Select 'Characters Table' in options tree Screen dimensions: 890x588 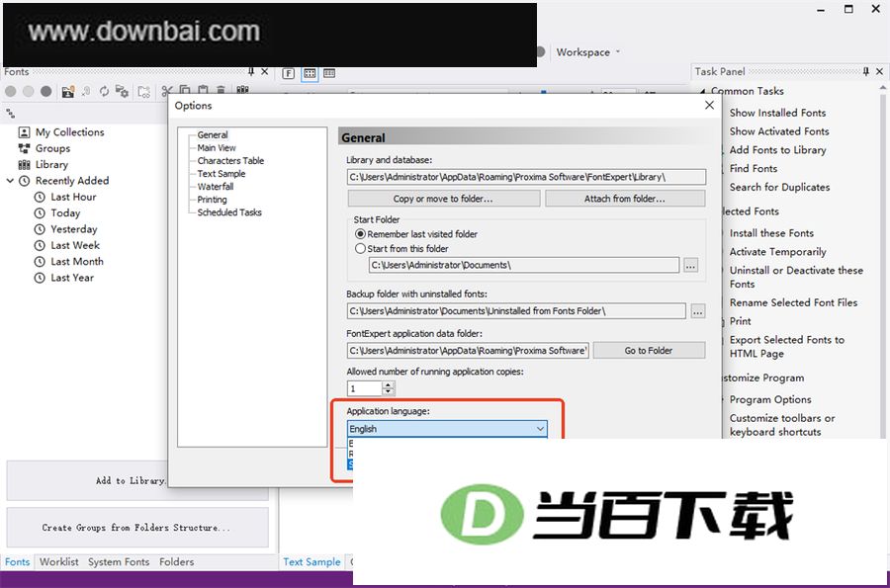[x=230, y=160]
